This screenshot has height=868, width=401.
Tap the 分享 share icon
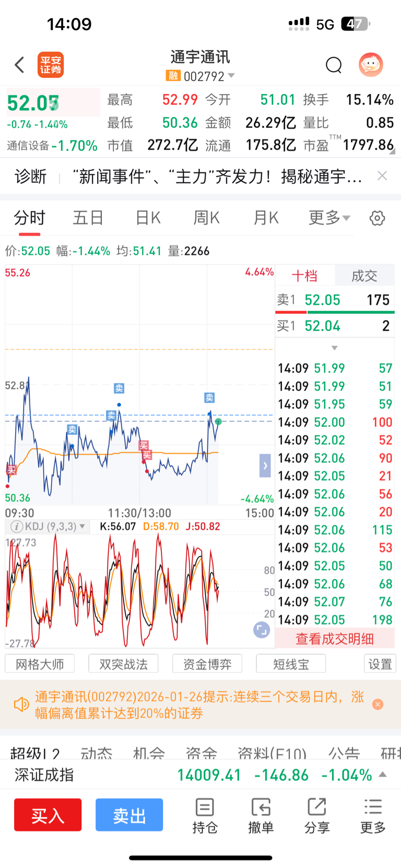[317, 815]
